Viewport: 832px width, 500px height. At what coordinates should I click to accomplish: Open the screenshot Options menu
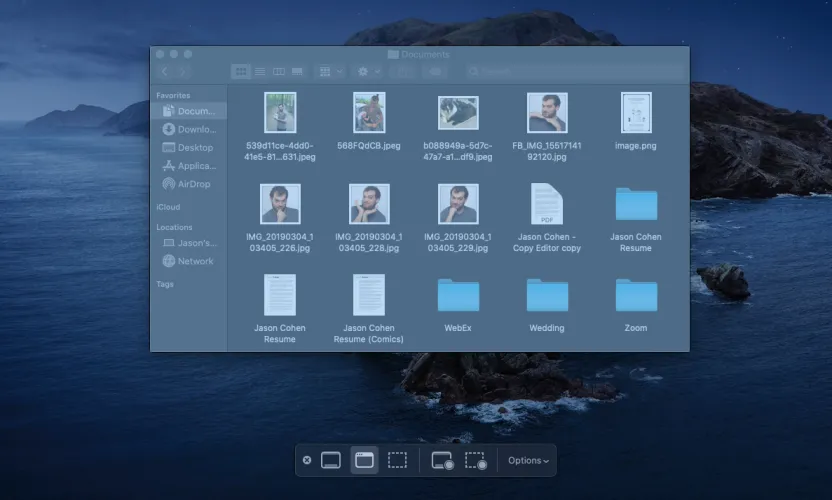pyautogui.click(x=528, y=460)
